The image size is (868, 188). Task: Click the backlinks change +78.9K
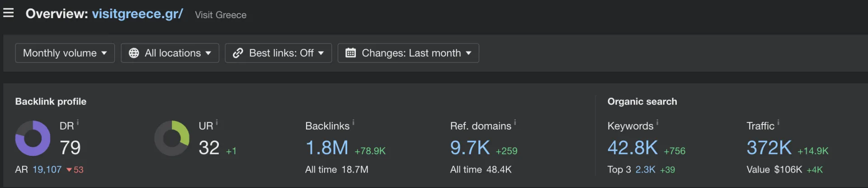370,151
